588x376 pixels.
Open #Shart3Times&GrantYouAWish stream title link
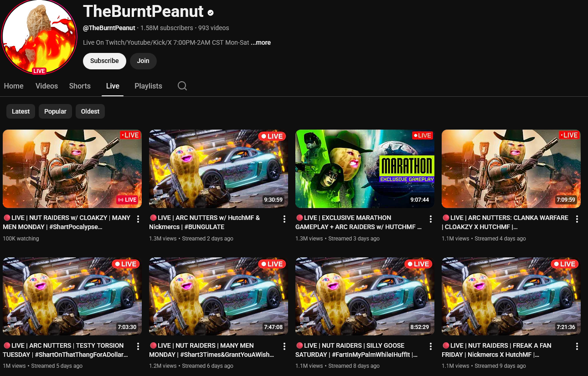pyautogui.click(x=211, y=350)
